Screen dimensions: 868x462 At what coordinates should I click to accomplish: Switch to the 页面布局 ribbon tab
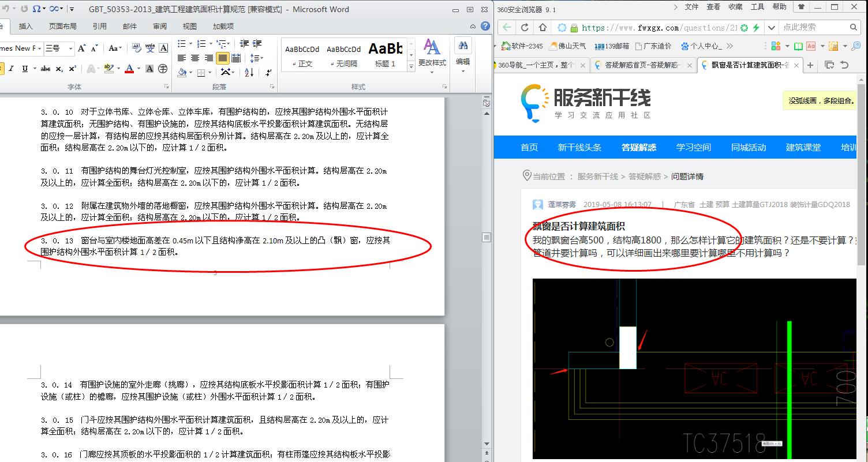(x=63, y=26)
